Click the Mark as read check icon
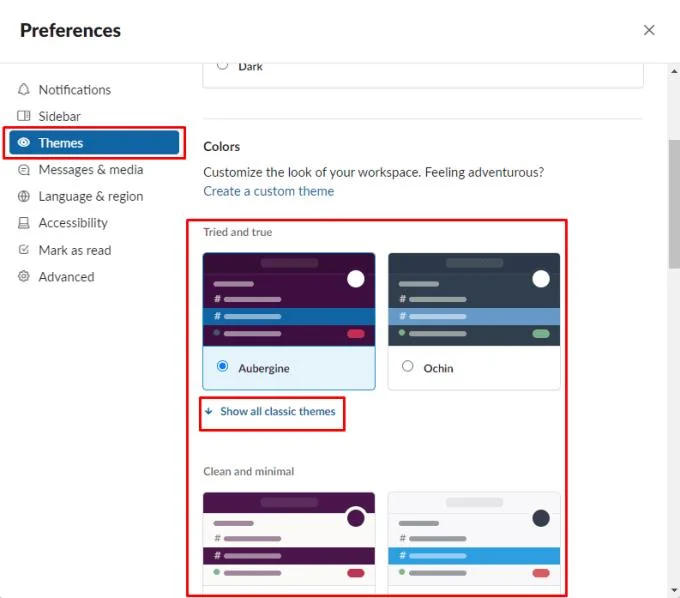The image size is (680, 598). pyautogui.click(x=24, y=250)
